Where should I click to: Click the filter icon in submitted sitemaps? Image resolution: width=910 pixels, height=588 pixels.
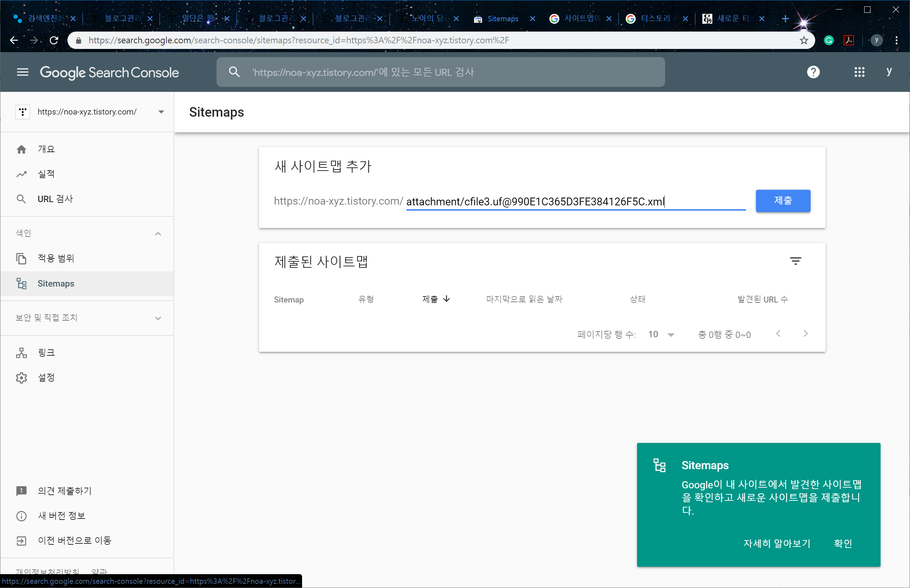(795, 261)
